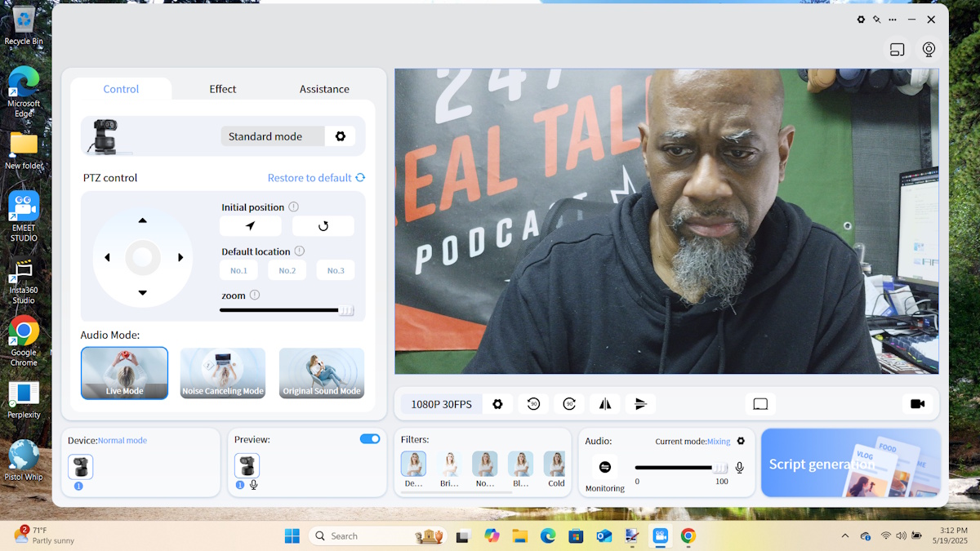Open the three-dots more menu in title bar
This screenshot has height=551, width=980.
coord(893,20)
